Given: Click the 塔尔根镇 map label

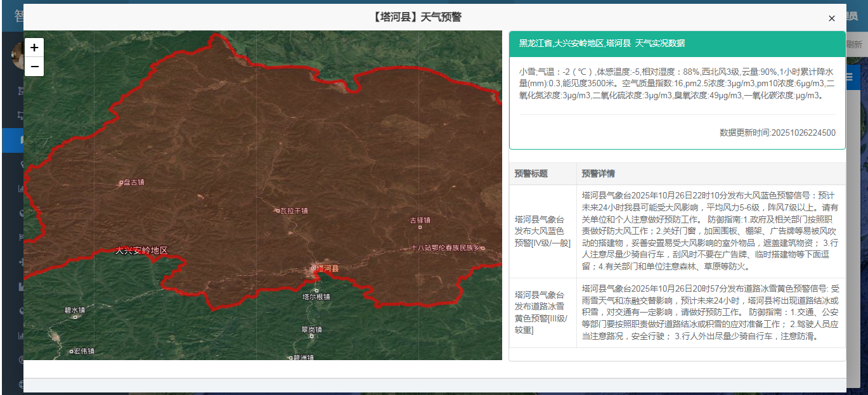Looking at the screenshot, I should pyautogui.click(x=316, y=296).
